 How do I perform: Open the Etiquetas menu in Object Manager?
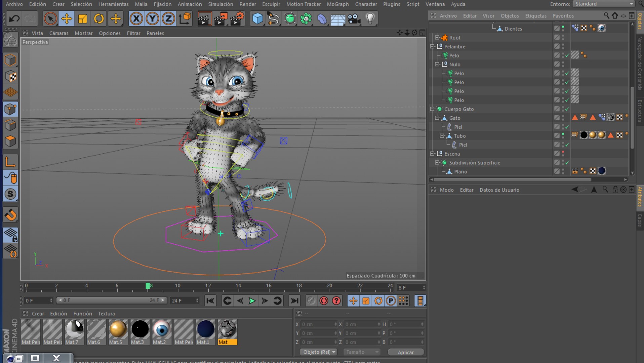(536, 16)
